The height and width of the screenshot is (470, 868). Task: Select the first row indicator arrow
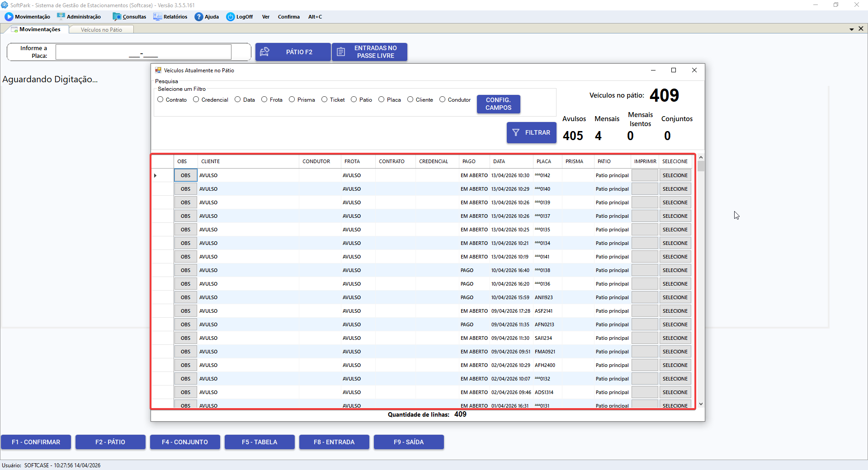[x=156, y=175]
